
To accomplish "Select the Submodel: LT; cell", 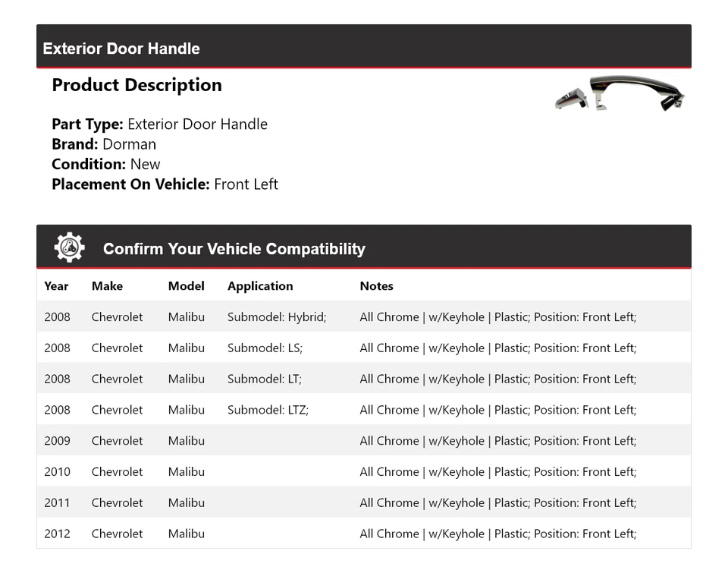I will coord(264,379).
